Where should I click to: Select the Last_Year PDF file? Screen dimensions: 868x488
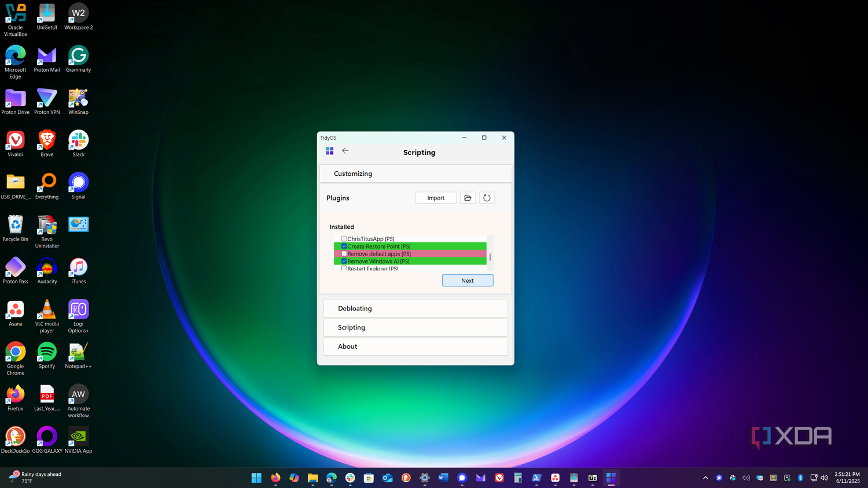(x=47, y=398)
